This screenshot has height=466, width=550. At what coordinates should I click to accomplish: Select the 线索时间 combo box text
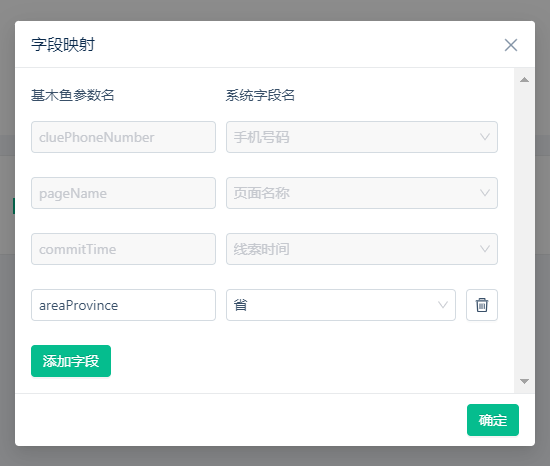point(262,249)
